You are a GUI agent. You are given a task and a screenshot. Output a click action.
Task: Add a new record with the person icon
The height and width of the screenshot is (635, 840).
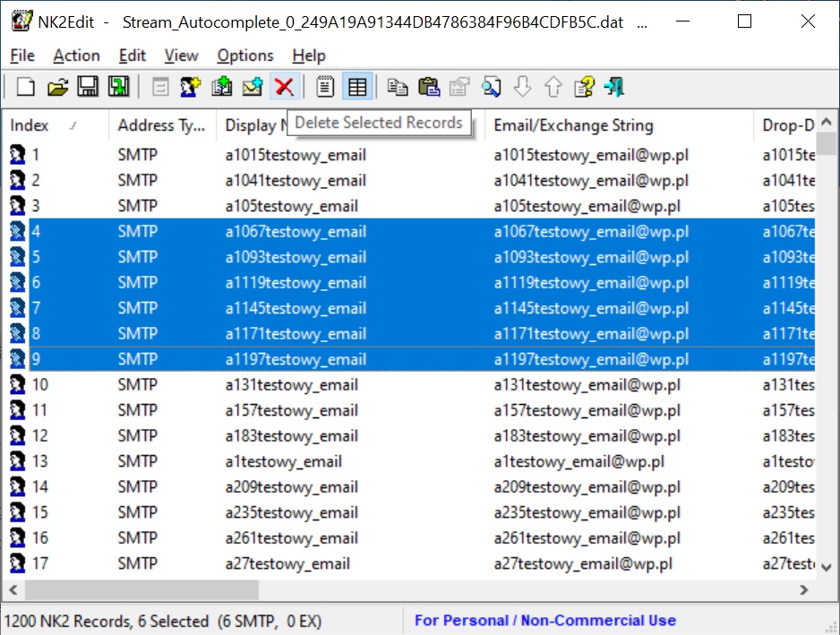click(x=190, y=87)
